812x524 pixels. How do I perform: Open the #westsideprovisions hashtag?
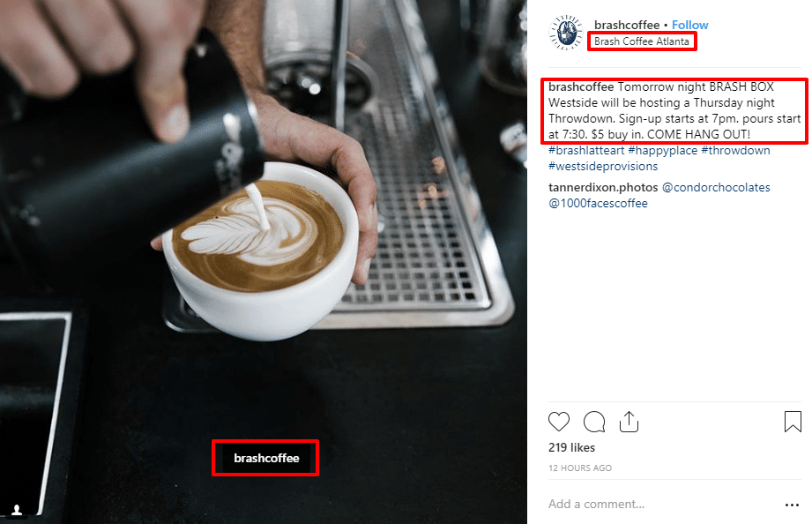pos(603,167)
